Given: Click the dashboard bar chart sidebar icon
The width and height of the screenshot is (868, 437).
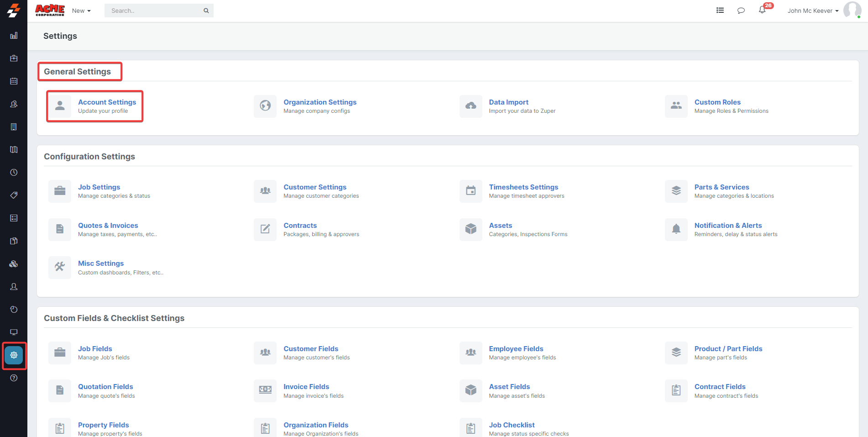Looking at the screenshot, I should click(14, 36).
